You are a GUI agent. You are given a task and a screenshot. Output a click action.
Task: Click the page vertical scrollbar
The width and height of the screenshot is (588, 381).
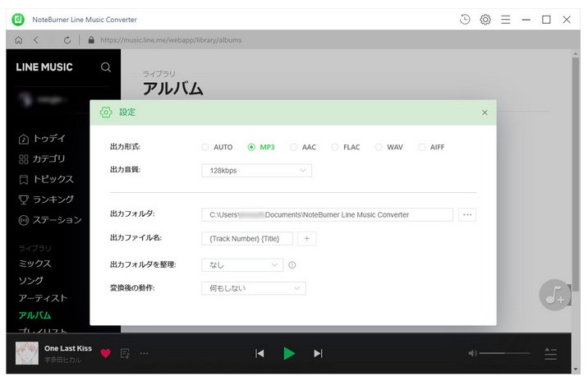576,172
